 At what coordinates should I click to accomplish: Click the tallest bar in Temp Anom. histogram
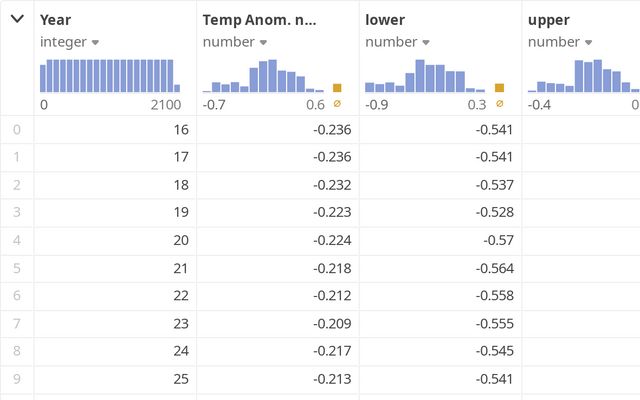tap(274, 76)
